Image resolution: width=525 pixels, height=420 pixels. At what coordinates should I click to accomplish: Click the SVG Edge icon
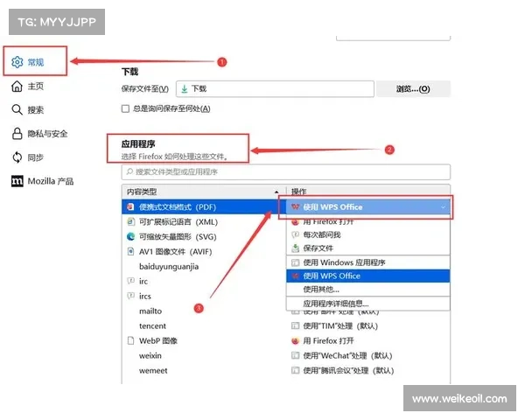click(x=130, y=236)
